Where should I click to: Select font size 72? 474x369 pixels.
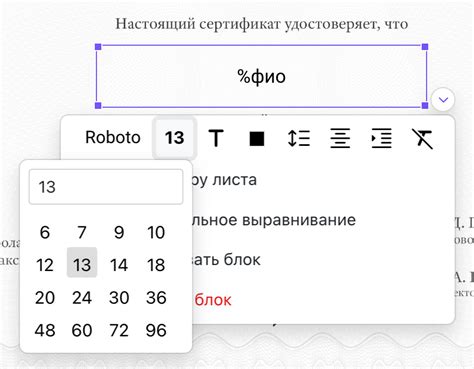point(119,330)
